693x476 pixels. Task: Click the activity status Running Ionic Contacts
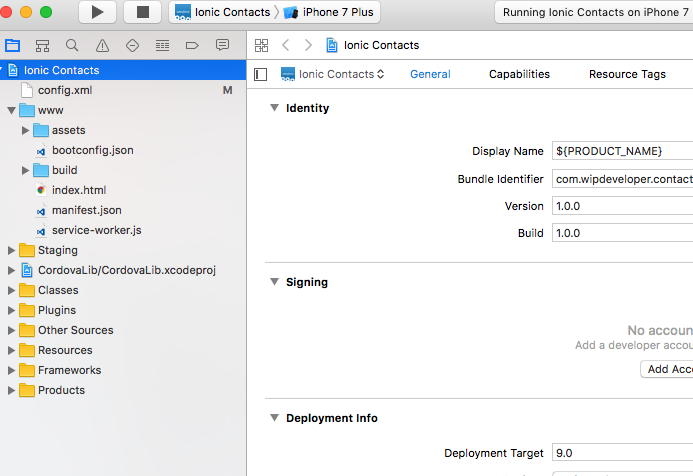pos(594,12)
